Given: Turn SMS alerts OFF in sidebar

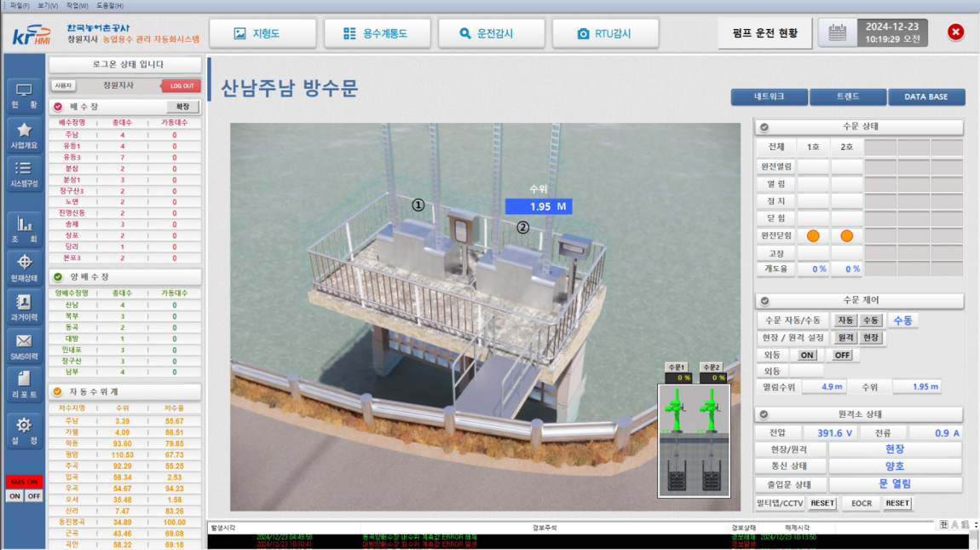Looking at the screenshot, I should (34, 496).
